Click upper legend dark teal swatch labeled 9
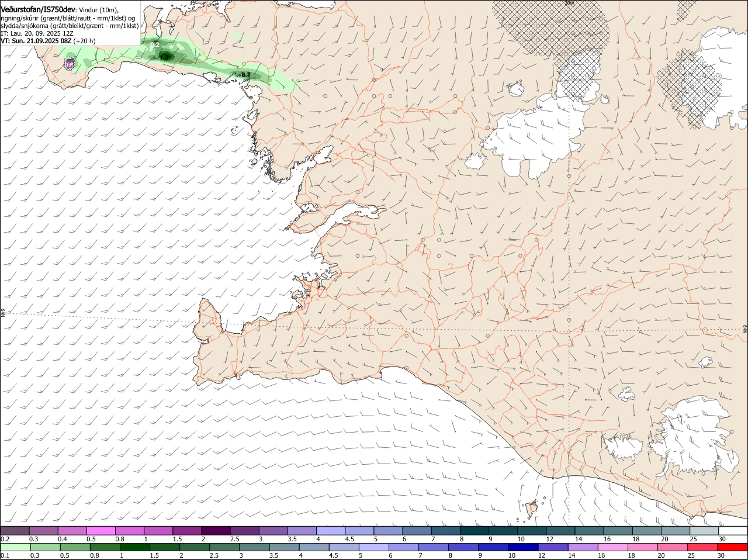Screen dimensions: 748x560 click(503, 530)
